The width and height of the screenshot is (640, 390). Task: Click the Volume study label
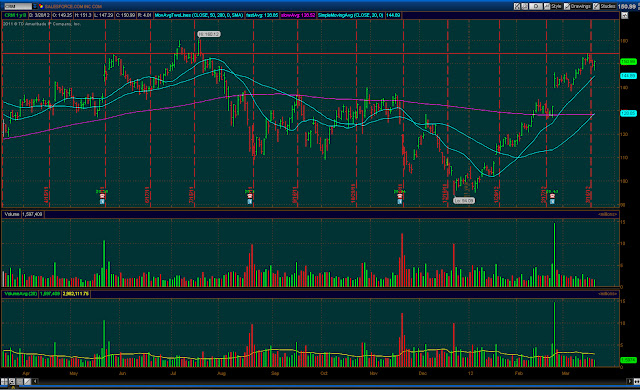click(12, 214)
